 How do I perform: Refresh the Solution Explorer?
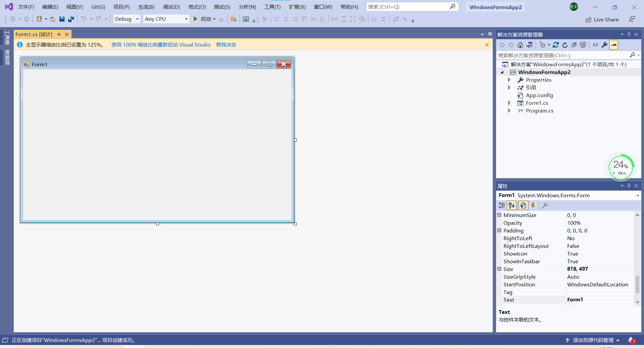click(x=565, y=45)
